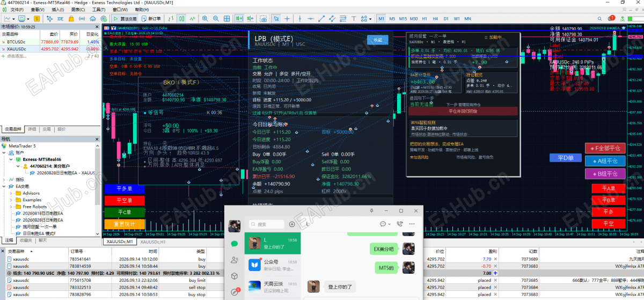Select the vertical line drawing tool

300,19
